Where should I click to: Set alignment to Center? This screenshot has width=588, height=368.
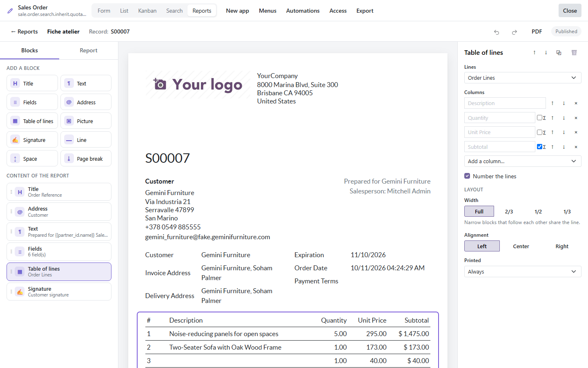[x=521, y=246]
